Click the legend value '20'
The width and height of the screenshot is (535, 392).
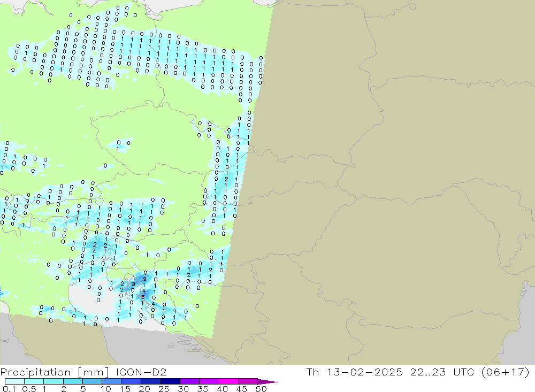pyautogui.click(x=144, y=389)
